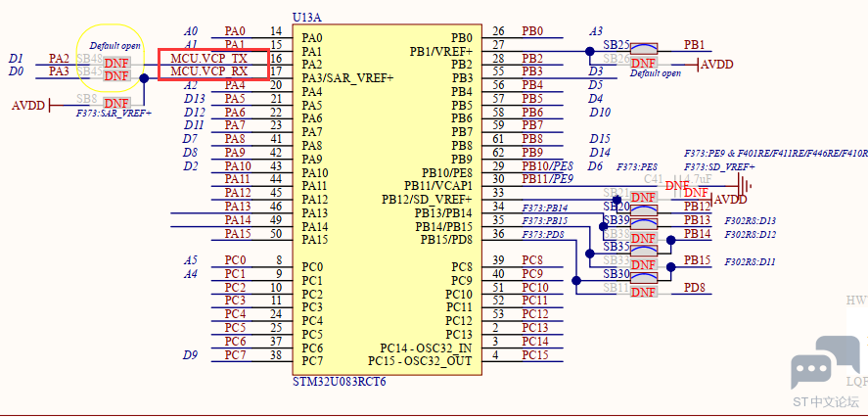This screenshot has height=417, width=868.
Task: Click the PB1 net label right of SB25
Action: [694, 45]
